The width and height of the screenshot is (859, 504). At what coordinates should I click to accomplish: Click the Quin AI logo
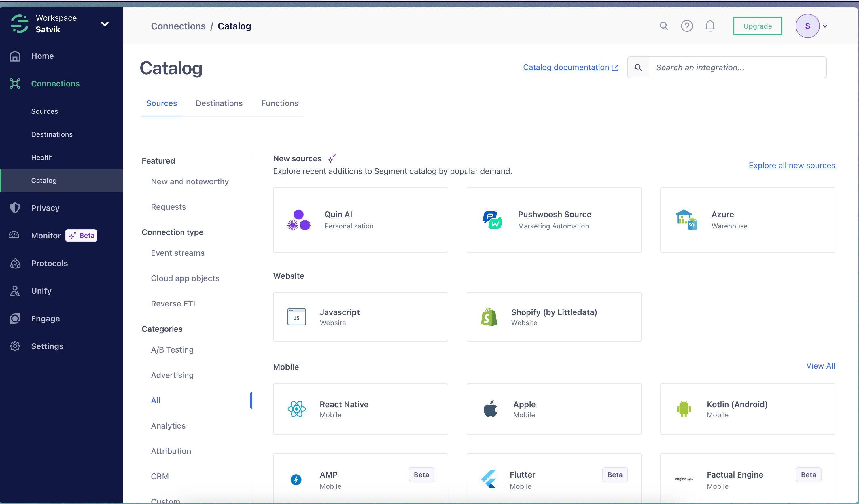coord(299,220)
